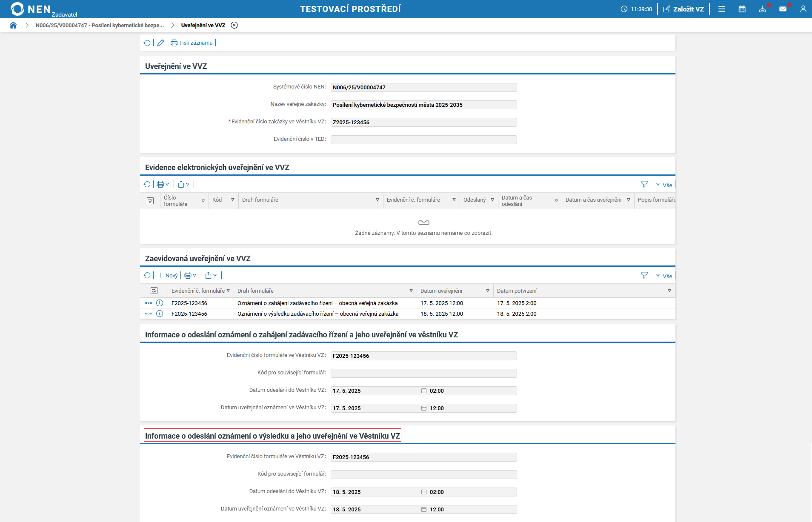Screen dimensions: 812x522
Task: Close the Uveřejnění ve VVZ breadcrumb tab
Action: point(234,25)
